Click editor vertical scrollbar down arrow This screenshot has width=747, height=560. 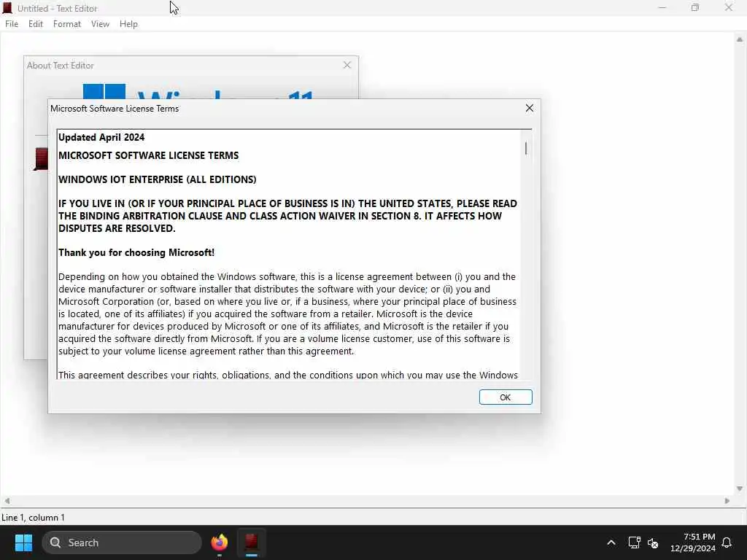click(740, 489)
